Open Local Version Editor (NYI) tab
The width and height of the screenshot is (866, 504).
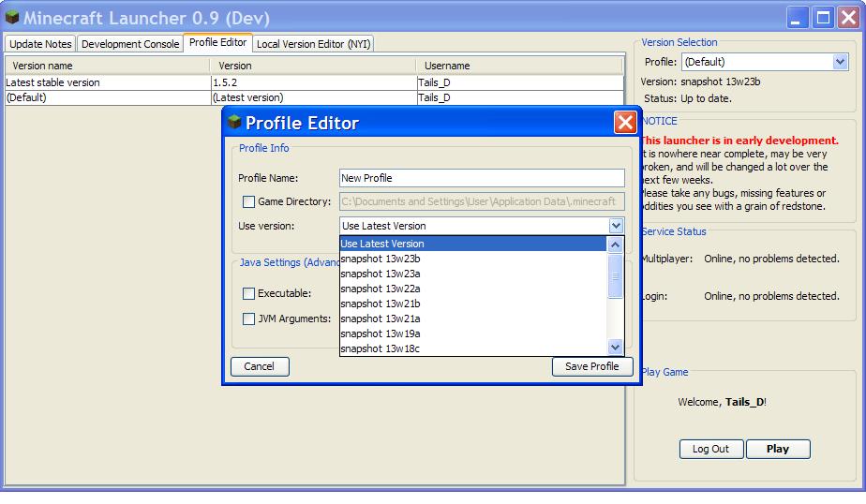[x=313, y=44]
